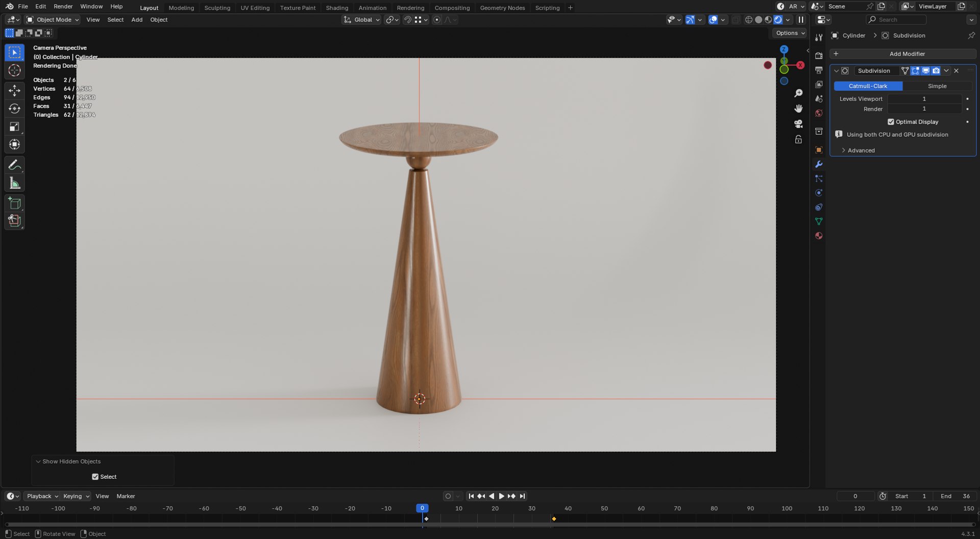Switch to the Shading workspace tab
This screenshot has height=539, width=980.
(337, 8)
